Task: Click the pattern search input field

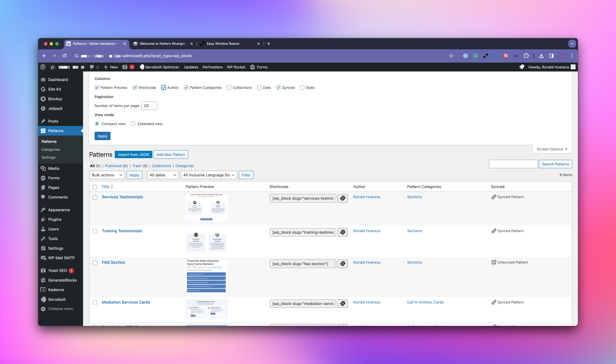Action: (513, 164)
